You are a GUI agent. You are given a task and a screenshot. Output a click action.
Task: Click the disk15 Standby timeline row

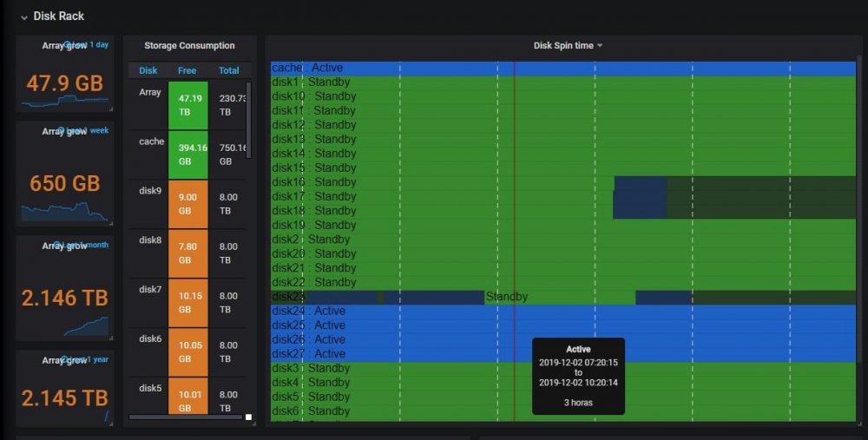563,168
